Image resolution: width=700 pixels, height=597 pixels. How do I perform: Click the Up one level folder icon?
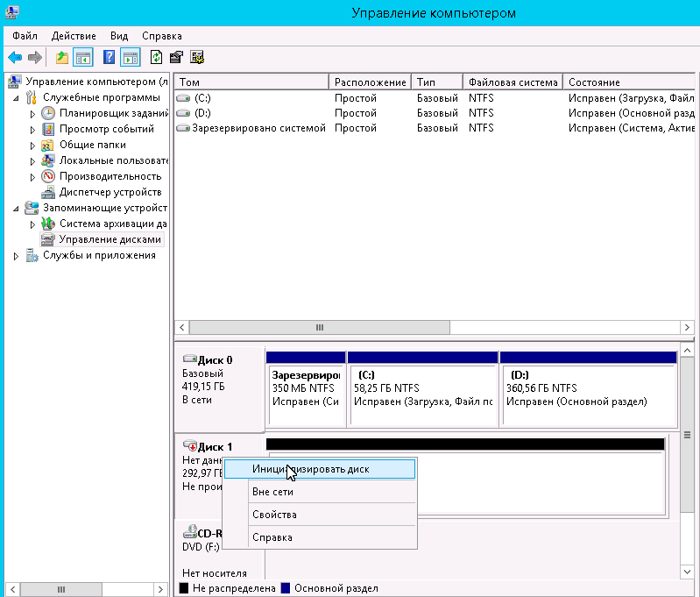[62, 58]
